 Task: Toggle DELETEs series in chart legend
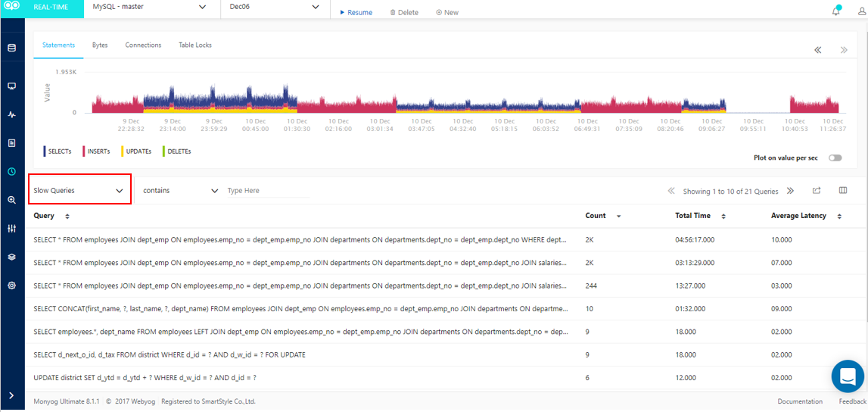176,151
